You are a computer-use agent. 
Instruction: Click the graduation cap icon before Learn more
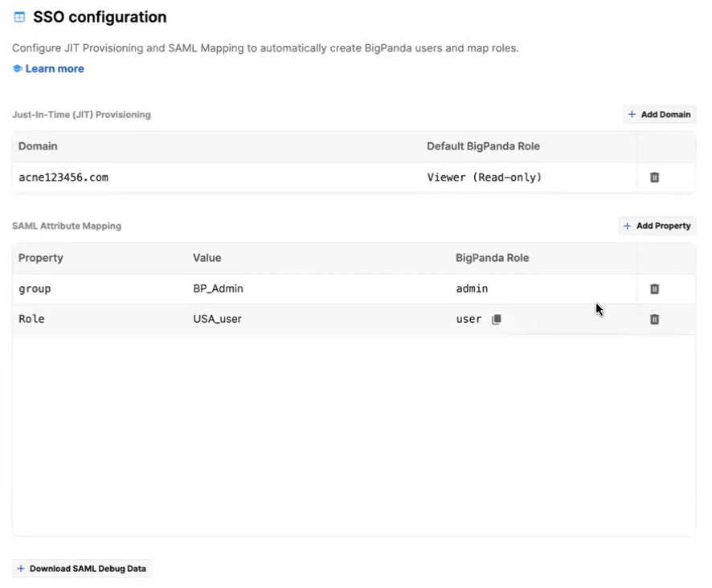(x=17, y=69)
